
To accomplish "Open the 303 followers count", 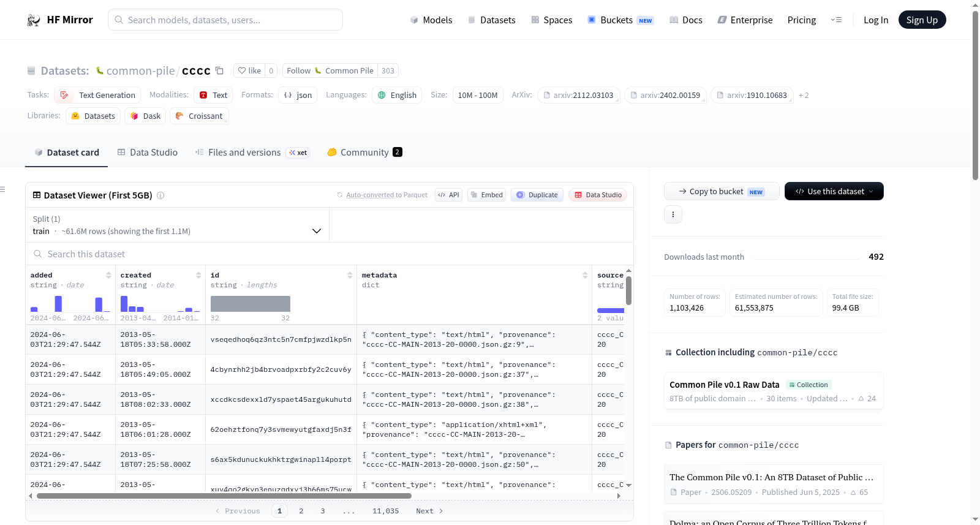I will pos(388,70).
